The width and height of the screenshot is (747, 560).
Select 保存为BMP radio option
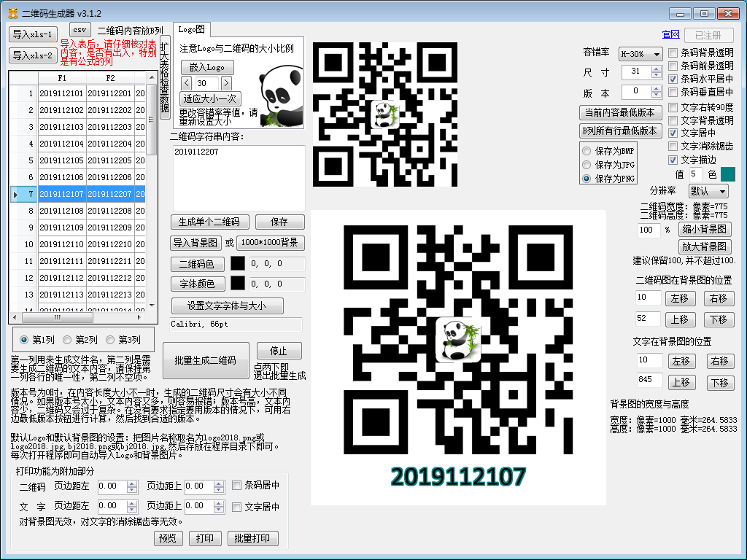tap(587, 152)
